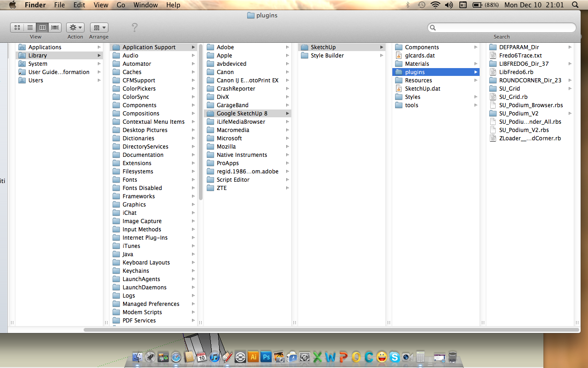The image size is (588, 368).
Task: Switch to list view in Finder toolbar
Action: pos(30,28)
